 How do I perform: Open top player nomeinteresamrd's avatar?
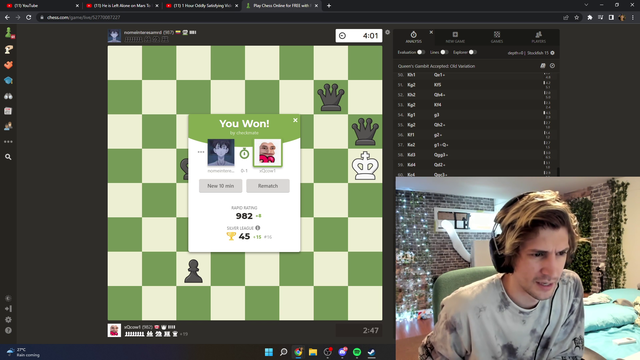(114, 36)
